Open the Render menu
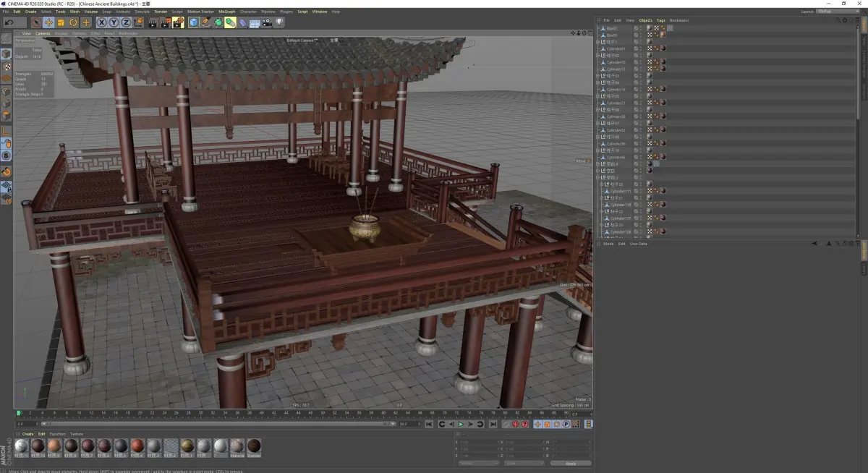The image size is (868, 473). [x=161, y=12]
